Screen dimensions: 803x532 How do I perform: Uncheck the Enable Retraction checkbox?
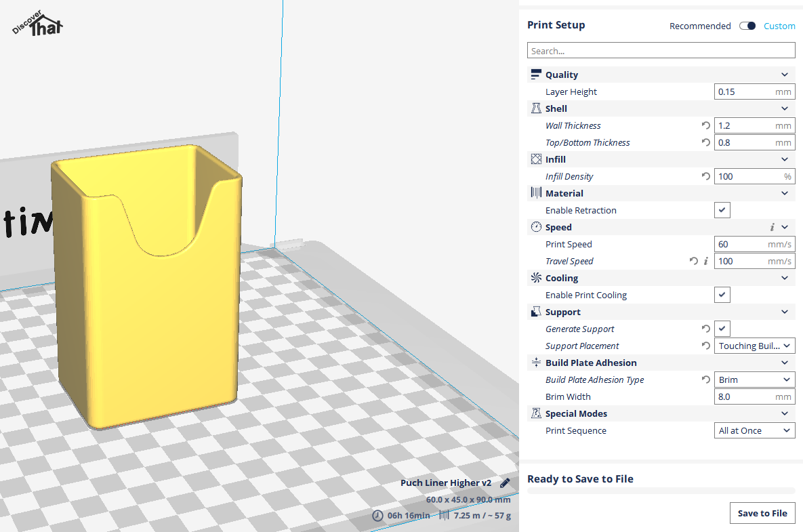coord(722,210)
